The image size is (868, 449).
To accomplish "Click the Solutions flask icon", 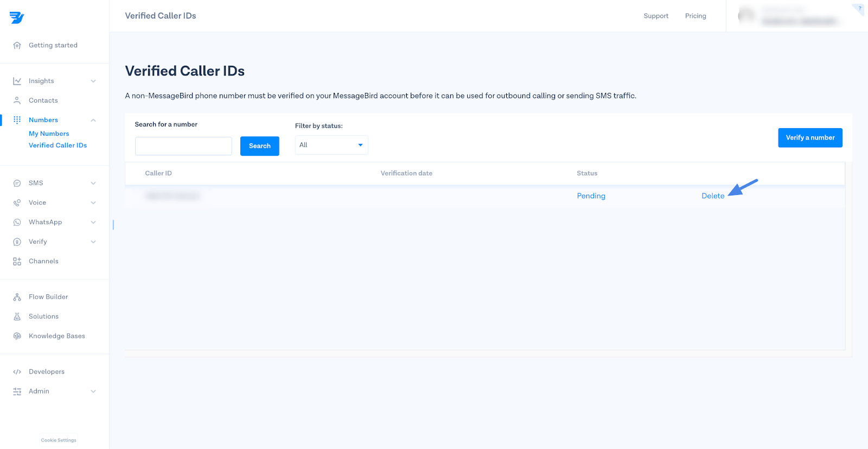I will (17, 317).
